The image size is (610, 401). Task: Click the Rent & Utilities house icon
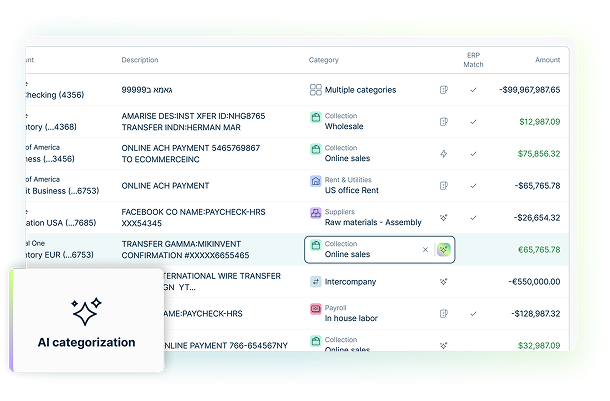[x=316, y=180]
